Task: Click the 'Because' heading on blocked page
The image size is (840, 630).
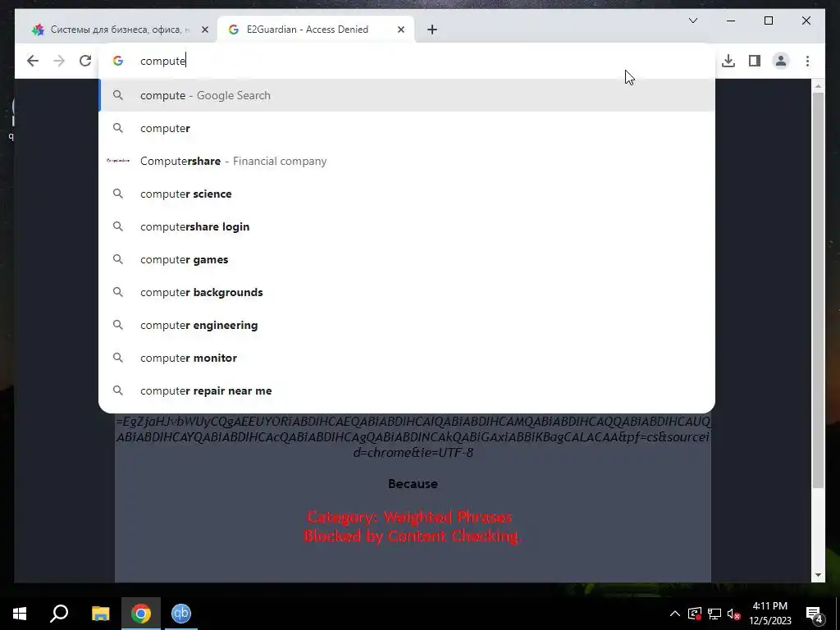Action: click(413, 484)
